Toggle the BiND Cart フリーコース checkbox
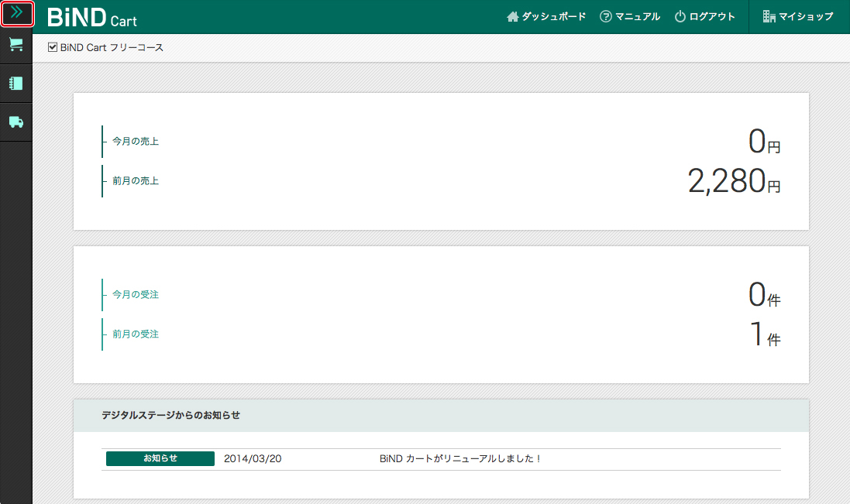The height and width of the screenshot is (504, 850). click(x=53, y=47)
